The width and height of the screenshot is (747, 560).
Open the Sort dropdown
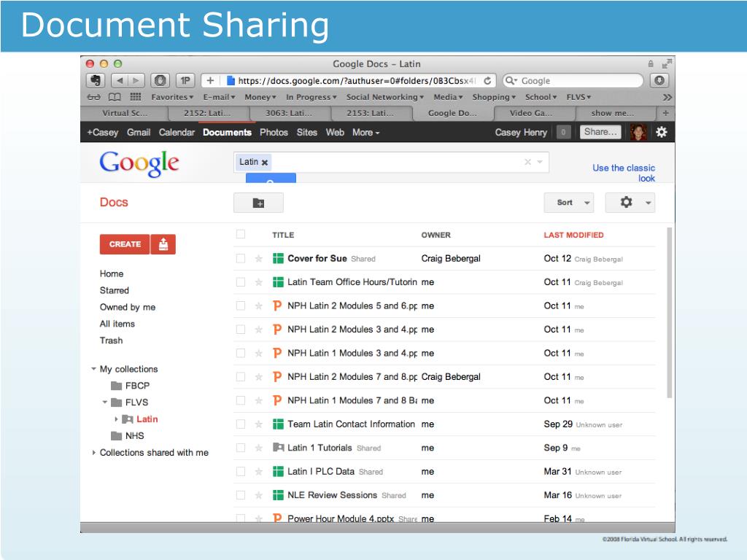click(569, 203)
